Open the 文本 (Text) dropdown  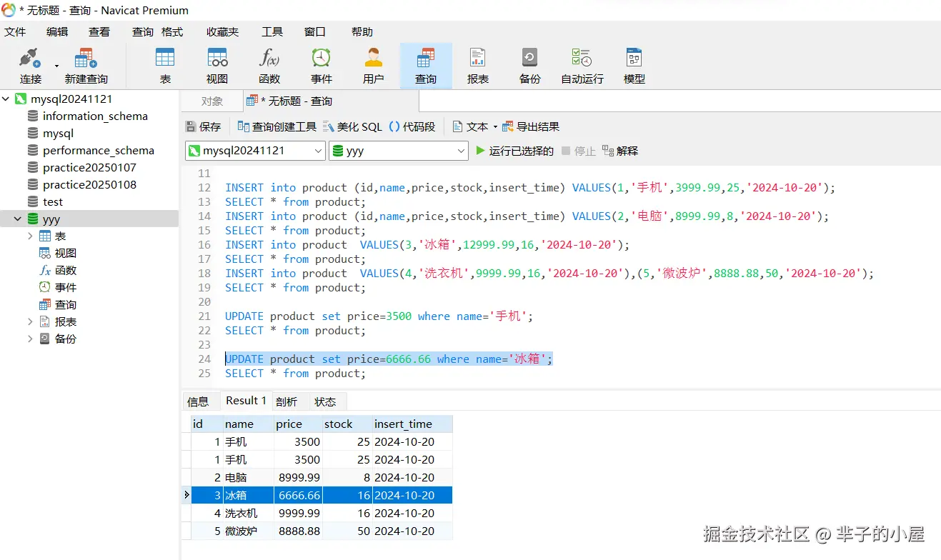[x=475, y=126]
